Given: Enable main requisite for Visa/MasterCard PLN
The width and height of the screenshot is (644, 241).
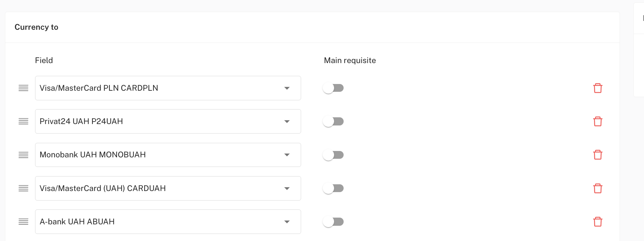Looking at the screenshot, I should point(333,88).
